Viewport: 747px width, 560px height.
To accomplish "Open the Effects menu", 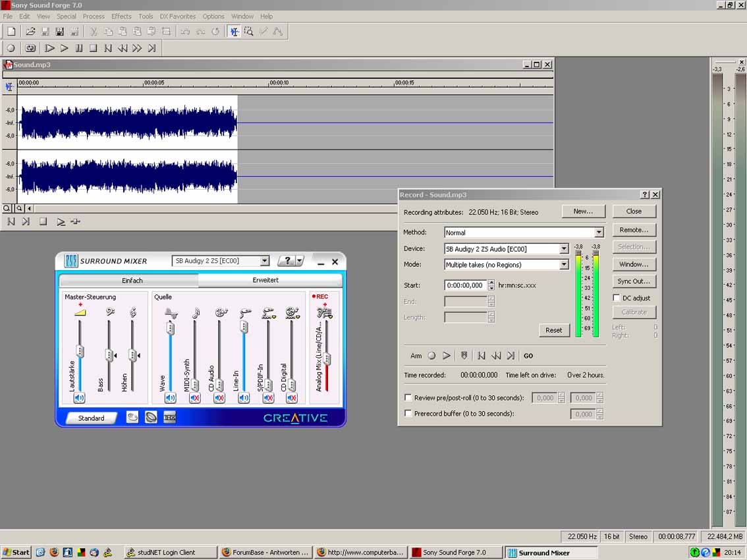I will point(121,16).
